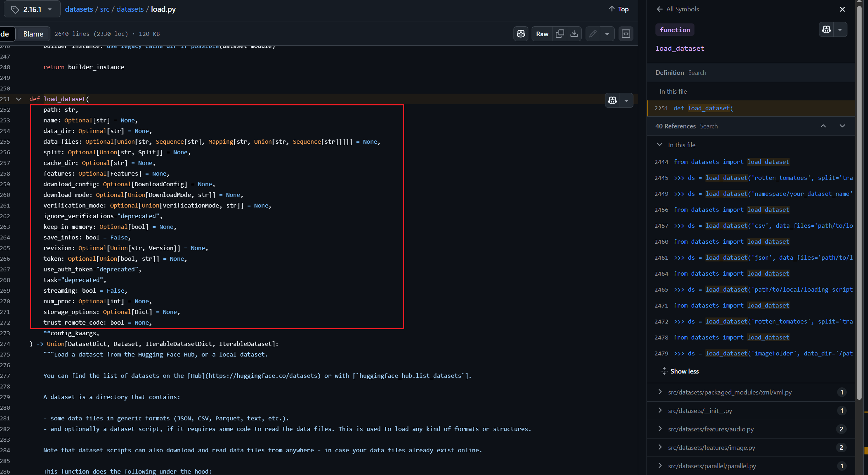The image size is (868, 475).
Task: Click the Copilot icon in file toolbar
Action: click(521, 34)
